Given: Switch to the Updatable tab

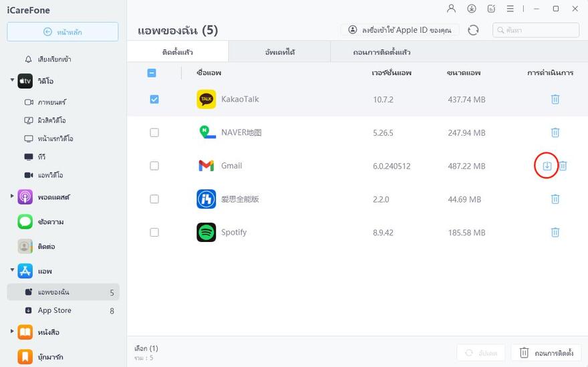Looking at the screenshot, I should click(280, 51).
